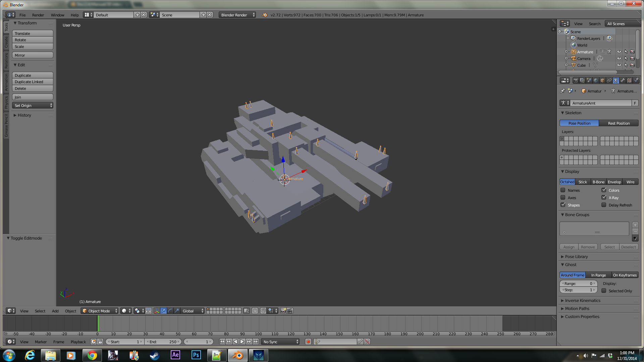Hide Cube using its eye icon
Image resolution: width=644 pixels, height=362 pixels.
pyautogui.click(x=619, y=65)
